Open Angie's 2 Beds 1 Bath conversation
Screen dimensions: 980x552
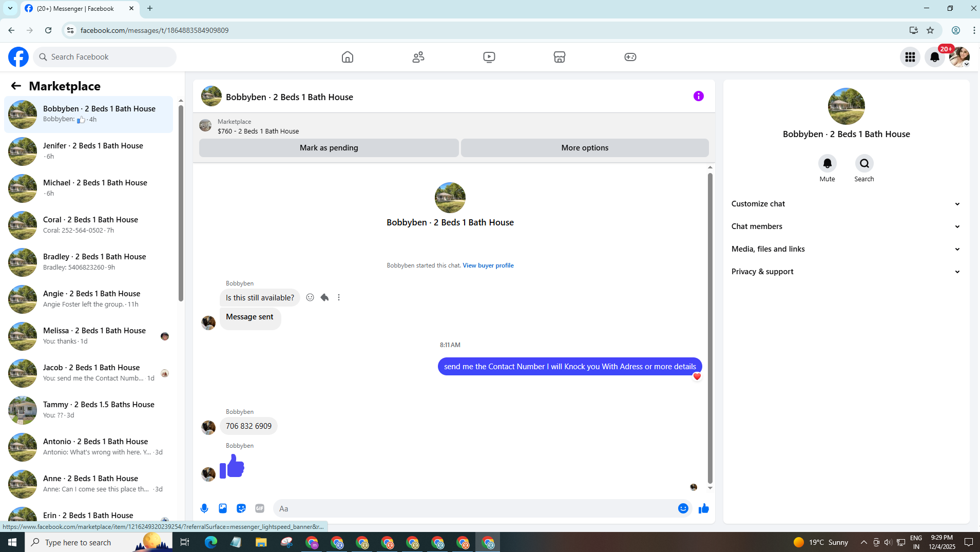click(89, 299)
